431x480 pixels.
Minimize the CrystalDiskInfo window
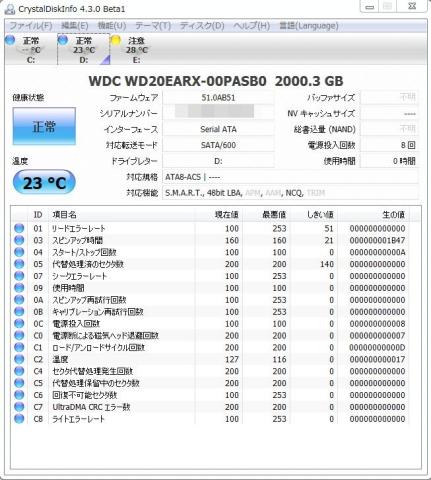click(369, 7)
